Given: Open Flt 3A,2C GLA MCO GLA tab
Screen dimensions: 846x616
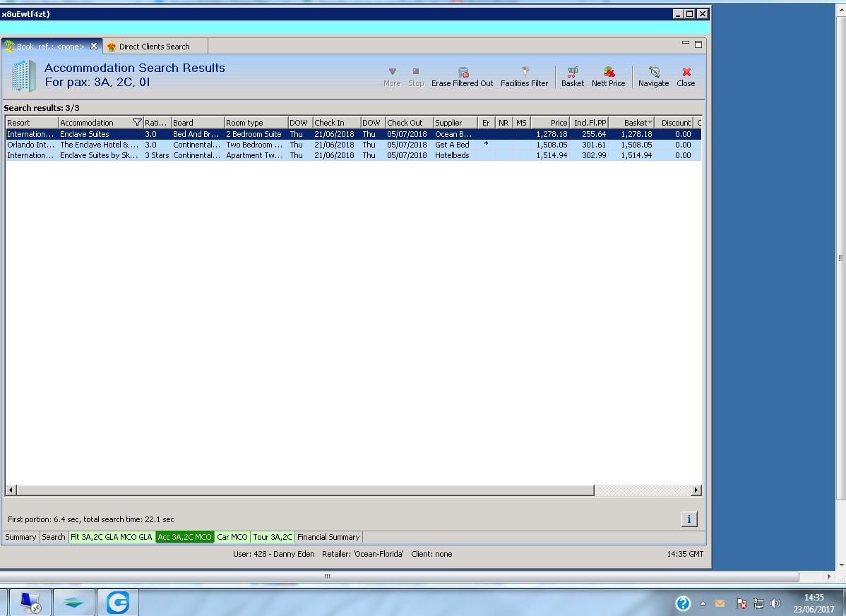Looking at the screenshot, I should [112, 537].
